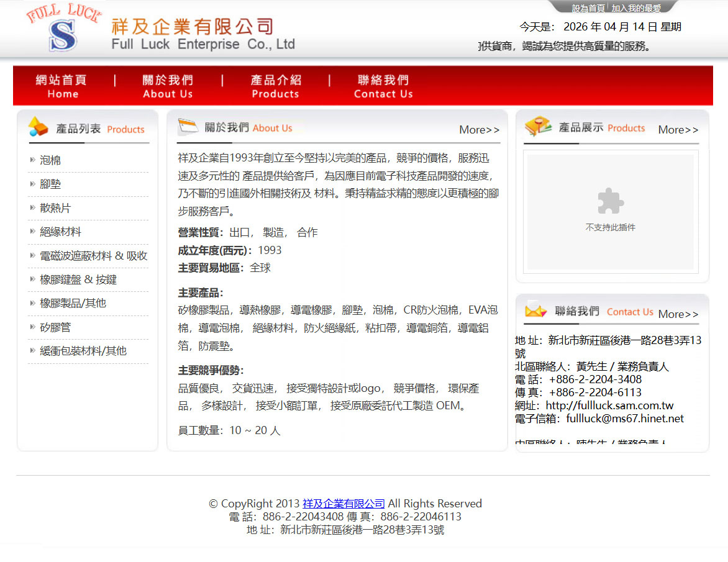Open the 散熱片 product category
The height and width of the screenshot is (562, 728).
55,208
